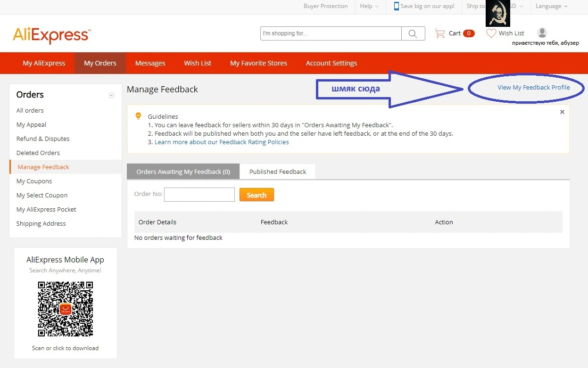588x368 pixels.
Task: Click the QR code for app download
Action: point(66,309)
